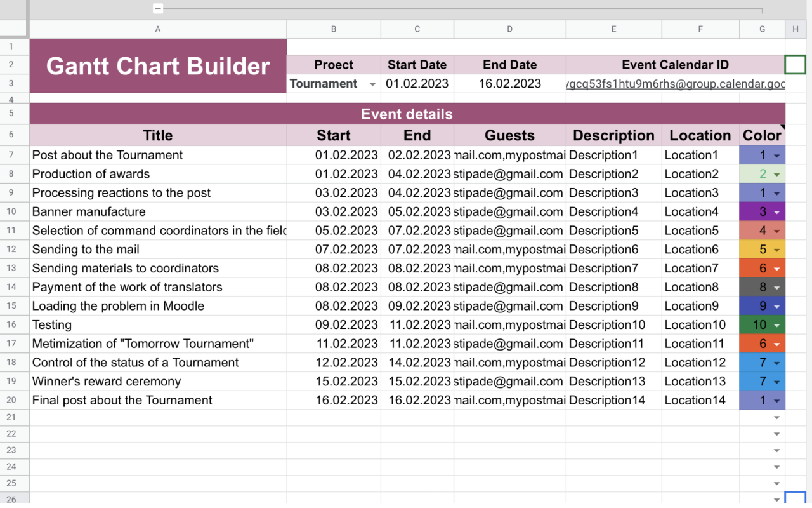Click the orange Color swatch for Sending materials to coordinators

pyautogui.click(x=762, y=268)
